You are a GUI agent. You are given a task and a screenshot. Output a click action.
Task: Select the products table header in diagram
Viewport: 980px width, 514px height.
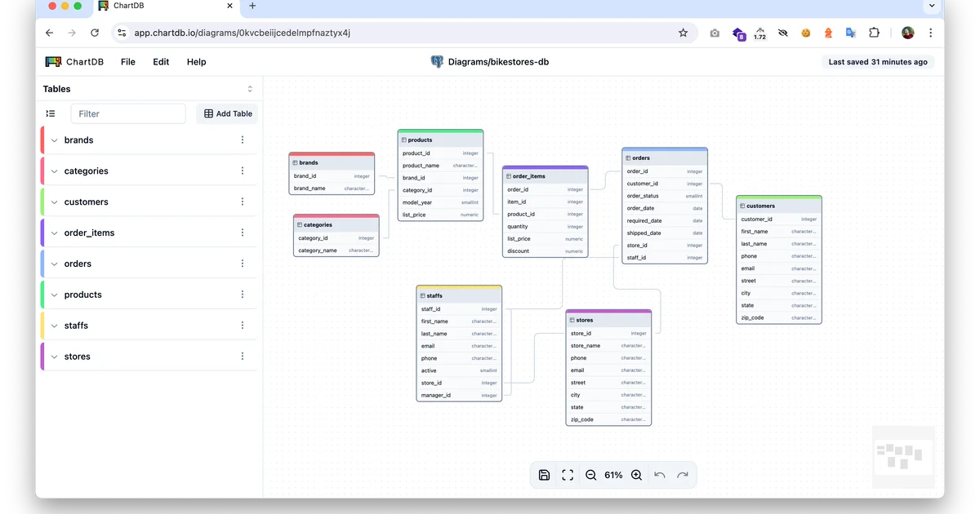[440, 140]
